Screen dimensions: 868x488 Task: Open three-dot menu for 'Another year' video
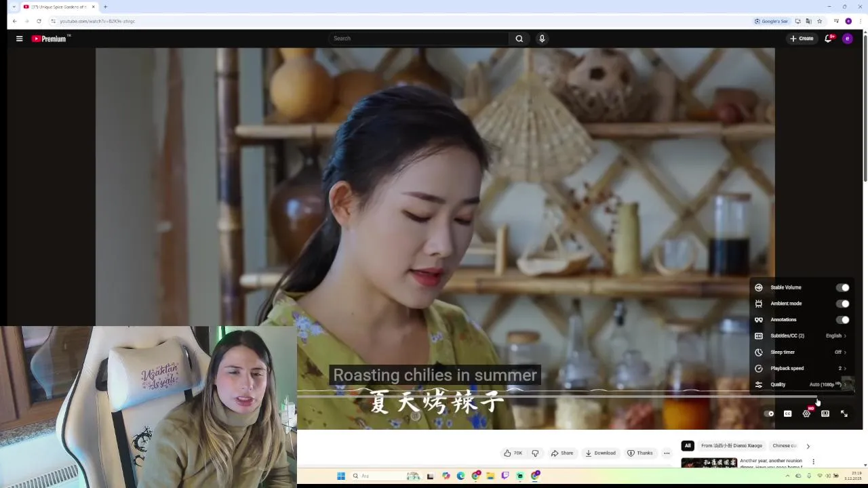pos(813,462)
